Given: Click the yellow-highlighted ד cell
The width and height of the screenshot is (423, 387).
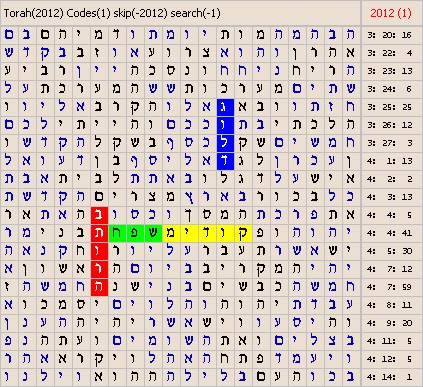Looking at the screenshot, I should pyautogui.click(x=207, y=233).
